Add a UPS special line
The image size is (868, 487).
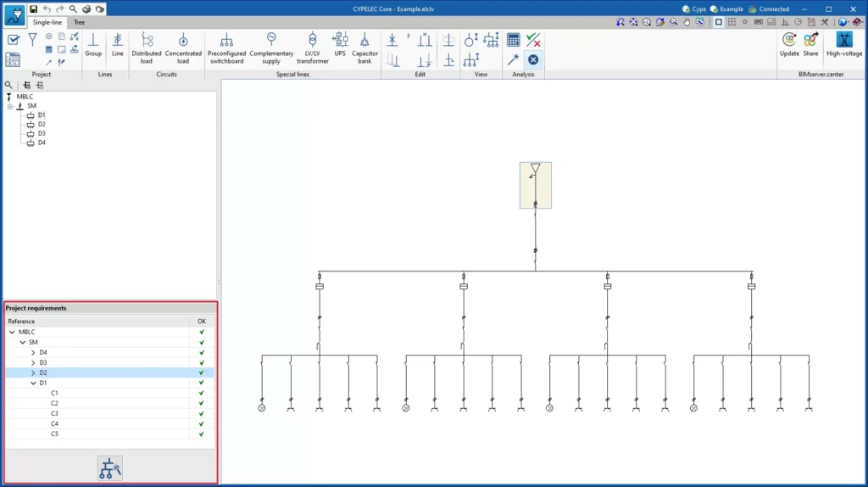pos(340,44)
